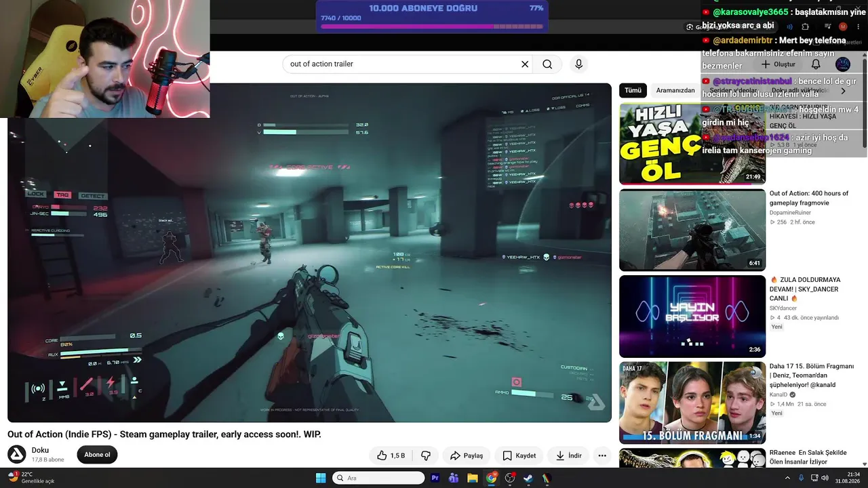The height and width of the screenshot is (488, 868).
Task: Open 'RRaenee En Salak Şekilde Ölen İnsanlar' title
Action: pos(808,457)
